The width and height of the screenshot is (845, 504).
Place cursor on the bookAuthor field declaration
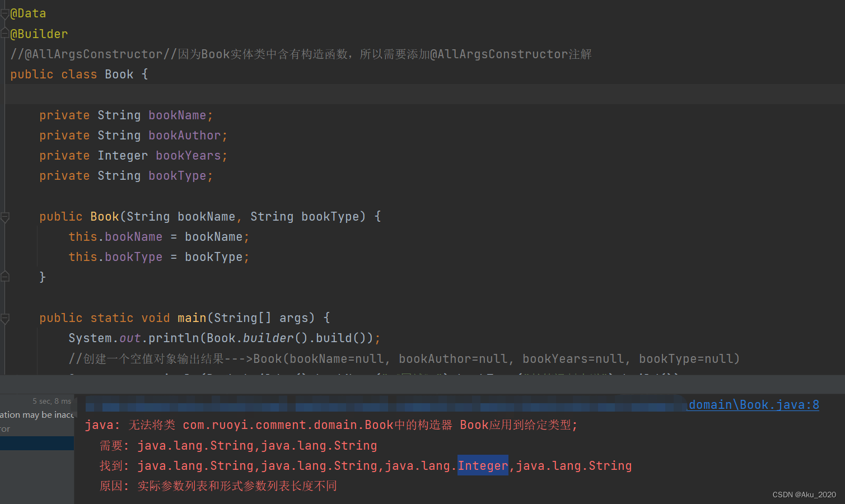185,135
